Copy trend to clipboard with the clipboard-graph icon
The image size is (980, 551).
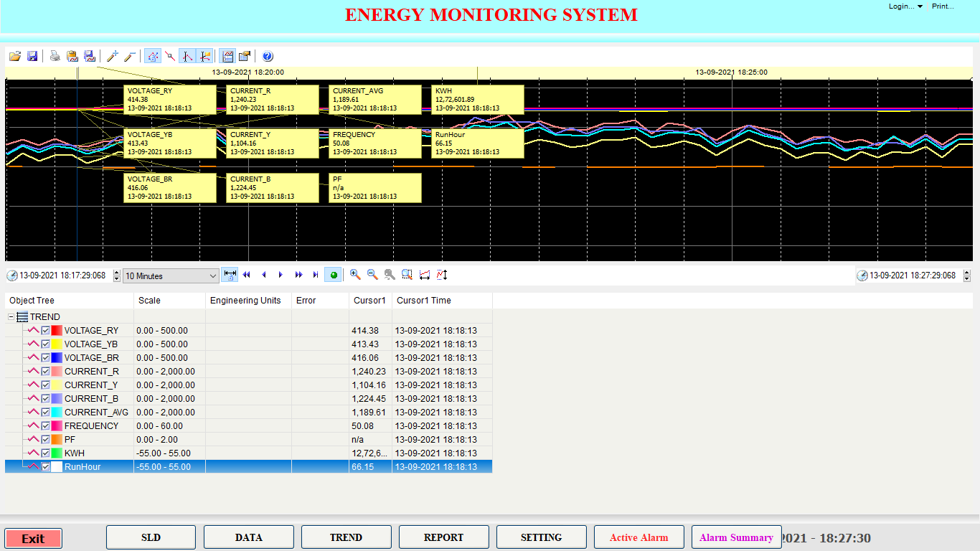pos(72,56)
